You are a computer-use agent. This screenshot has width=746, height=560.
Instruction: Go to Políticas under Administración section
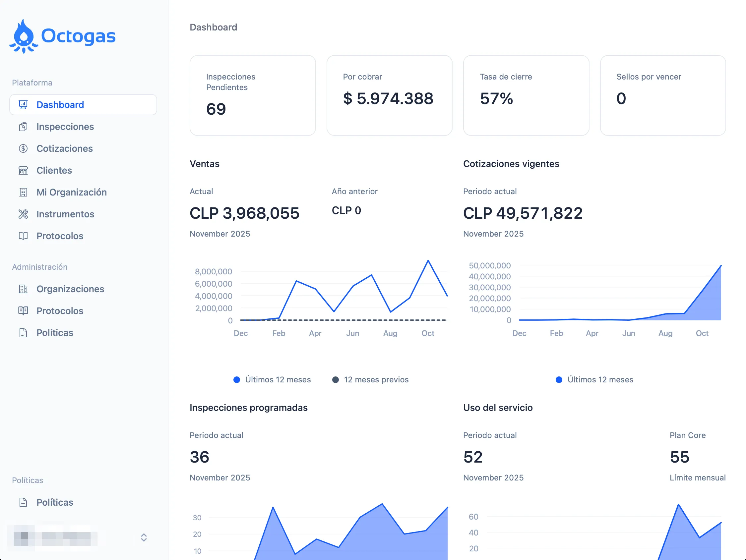[55, 333]
